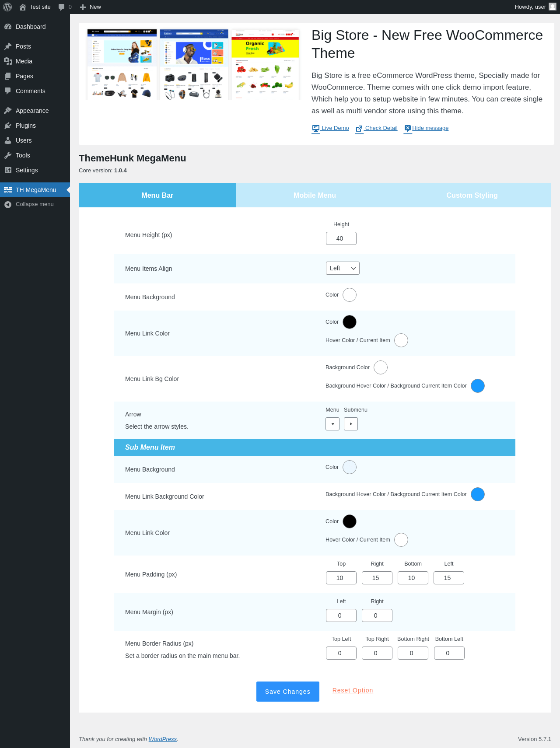Viewport: 560px width, 748px height.
Task: Click the TH MegaMenu sidebar icon
Action: [x=8, y=190]
